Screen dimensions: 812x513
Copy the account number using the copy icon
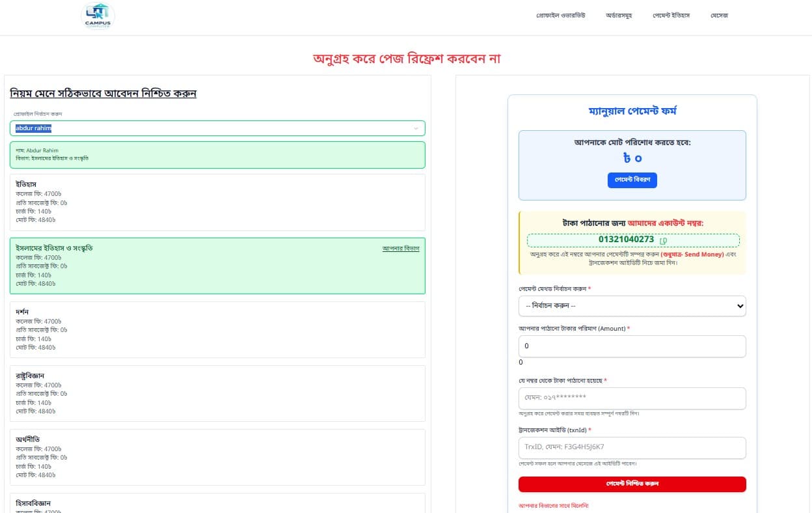(663, 240)
